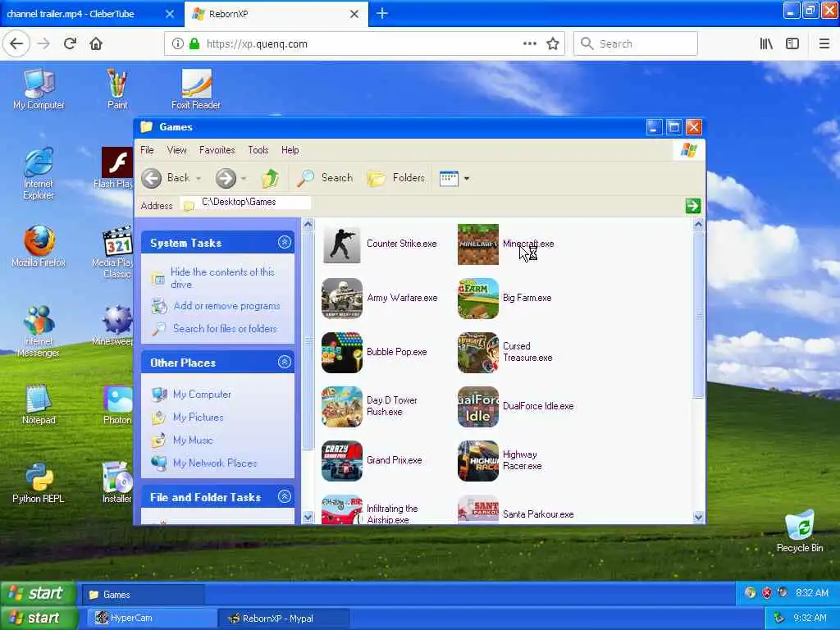Collapse the File and Folder Tasks panel
The width and height of the screenshot is (840, 630).
(285, 496)
